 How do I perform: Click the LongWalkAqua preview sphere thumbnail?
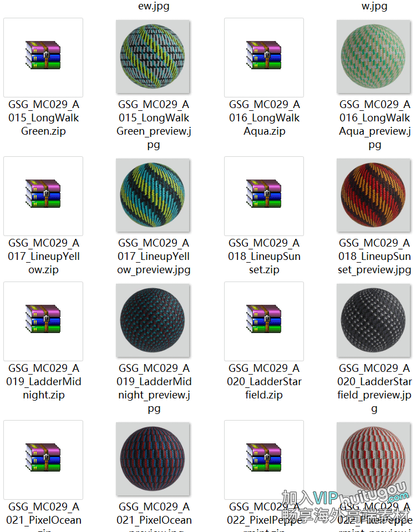tap(373, 57)
